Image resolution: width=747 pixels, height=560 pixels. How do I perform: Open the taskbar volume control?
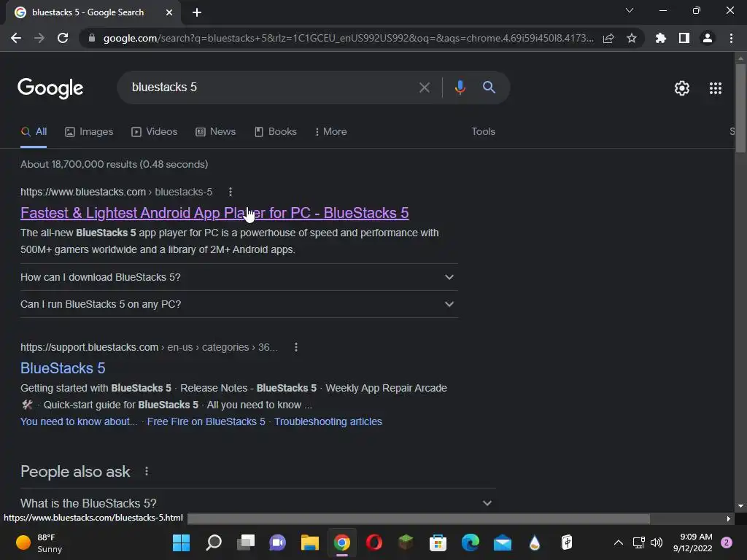point(657,542)
